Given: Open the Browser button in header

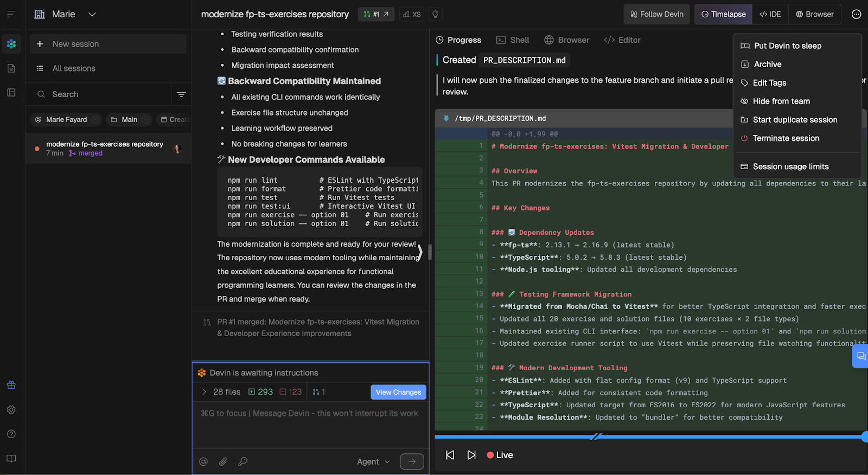Looking at the screenshot, I should click(815, 14).
